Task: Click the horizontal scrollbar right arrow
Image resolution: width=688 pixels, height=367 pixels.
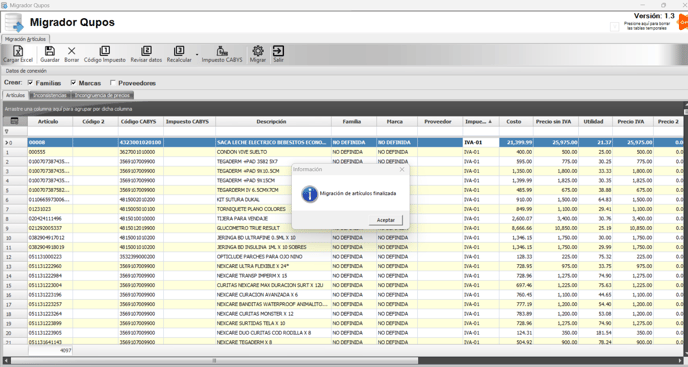Action: [681, 360]
